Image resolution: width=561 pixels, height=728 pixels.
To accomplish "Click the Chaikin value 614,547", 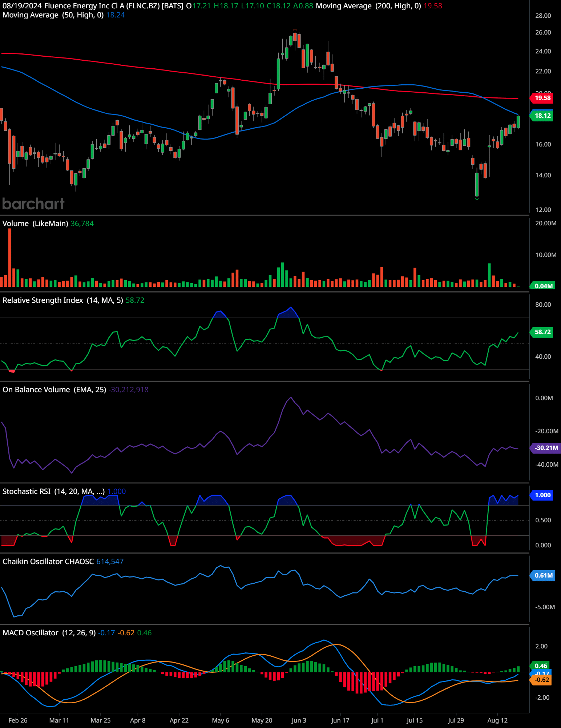I will pyautogui.click(x=110, y=562).
